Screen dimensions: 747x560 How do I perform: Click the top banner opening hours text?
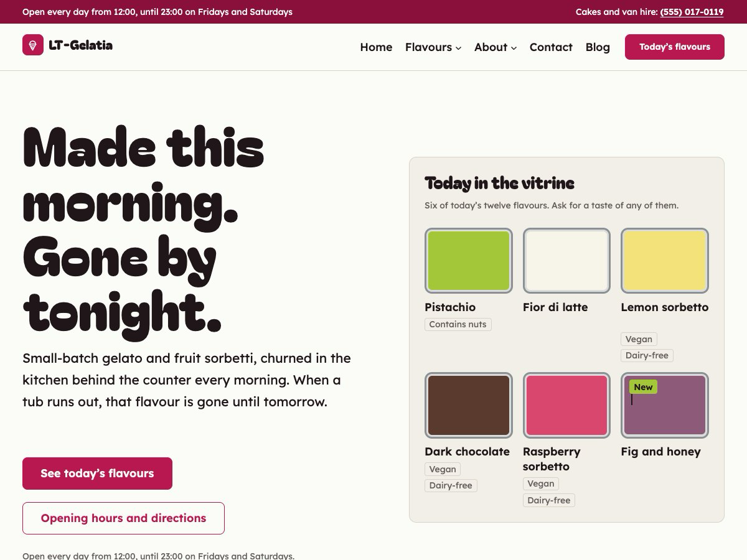tap(157, 12)
